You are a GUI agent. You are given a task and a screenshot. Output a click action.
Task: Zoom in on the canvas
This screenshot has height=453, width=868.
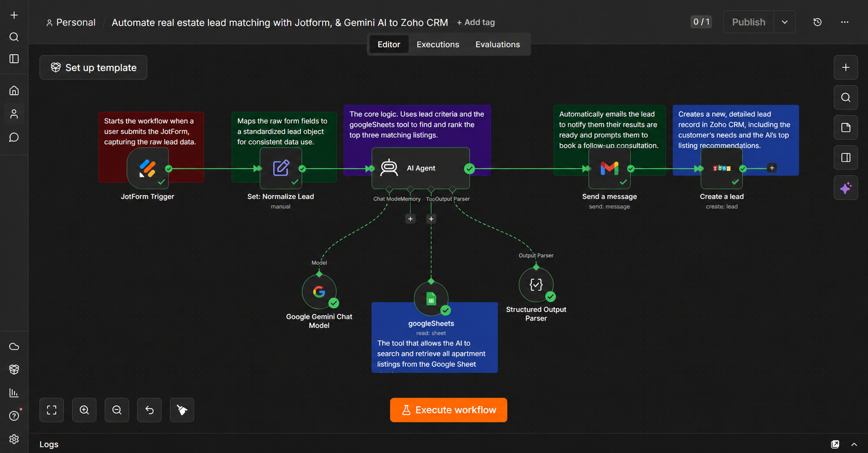pos(84,410)
